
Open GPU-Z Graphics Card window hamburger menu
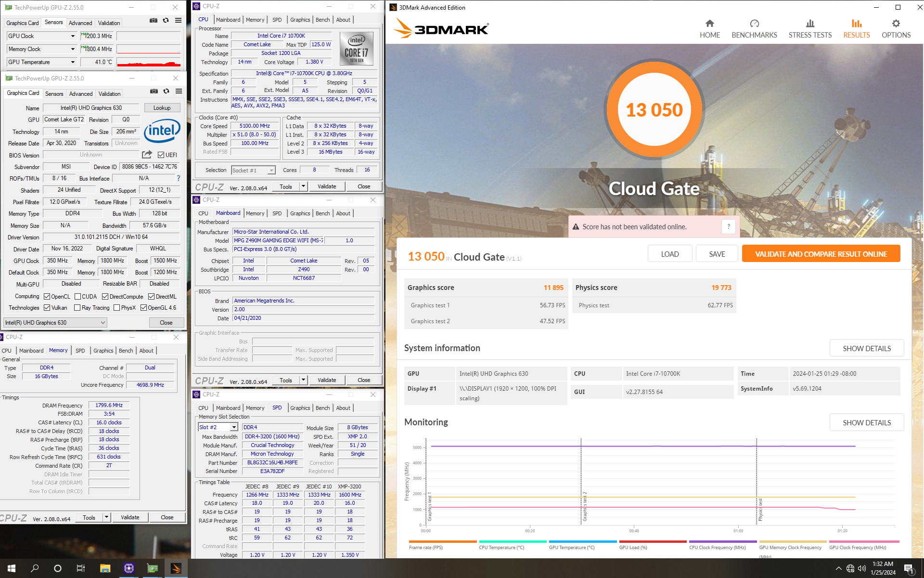click(179, 91)
